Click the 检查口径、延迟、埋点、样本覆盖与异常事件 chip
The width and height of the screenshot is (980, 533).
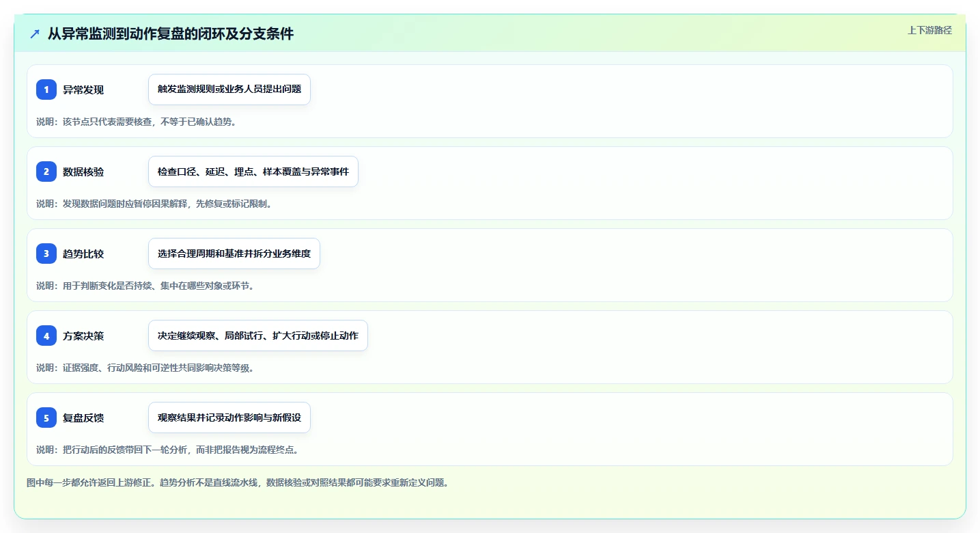point(253,172)
